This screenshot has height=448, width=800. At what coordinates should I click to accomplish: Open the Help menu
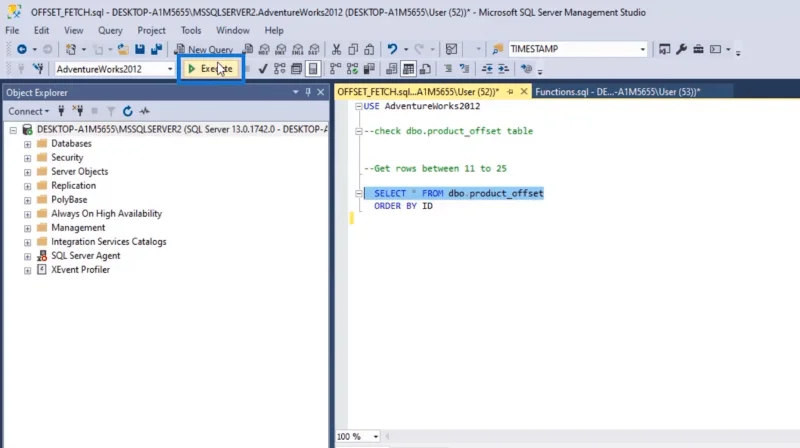[274, 31]
